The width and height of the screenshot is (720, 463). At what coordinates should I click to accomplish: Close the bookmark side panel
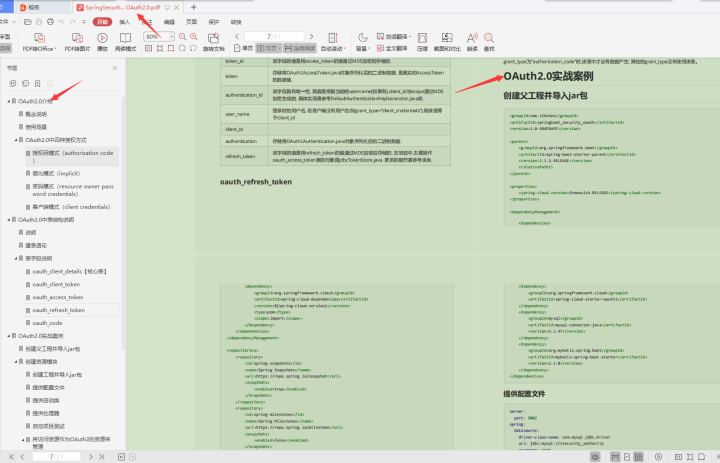coord(115,68)
